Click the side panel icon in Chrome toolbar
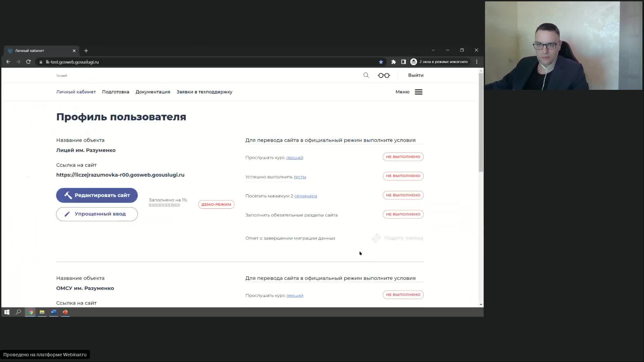644x362 pixels. [x=404, y=62]
